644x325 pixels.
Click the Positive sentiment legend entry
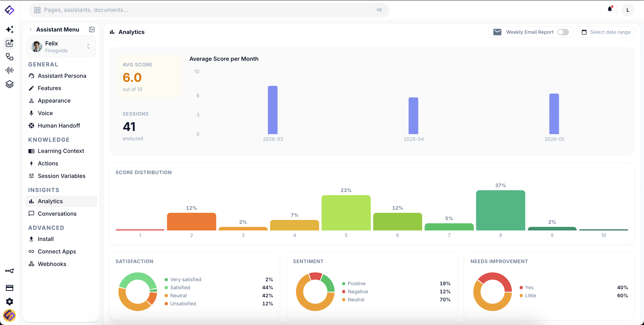(396, 283)
